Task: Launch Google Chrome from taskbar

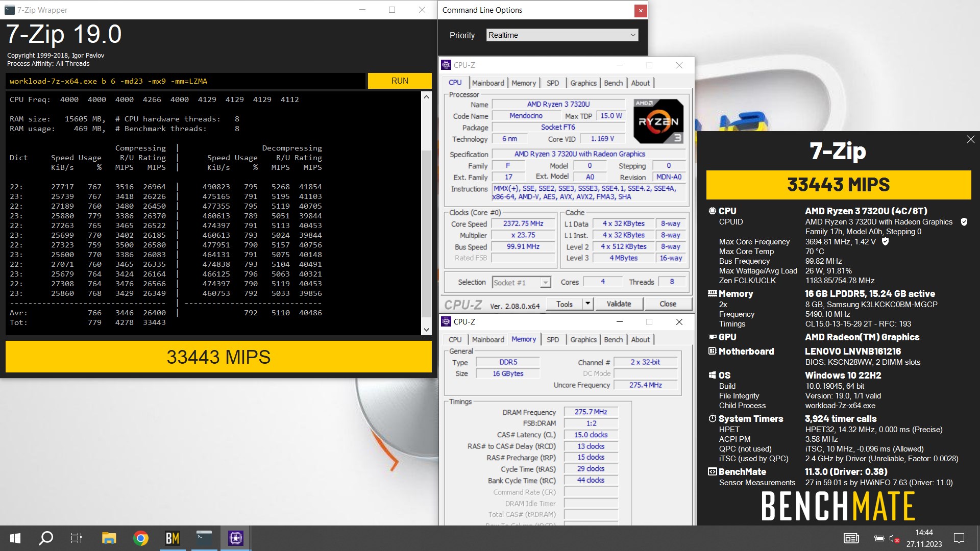Action: coord(140,538)
